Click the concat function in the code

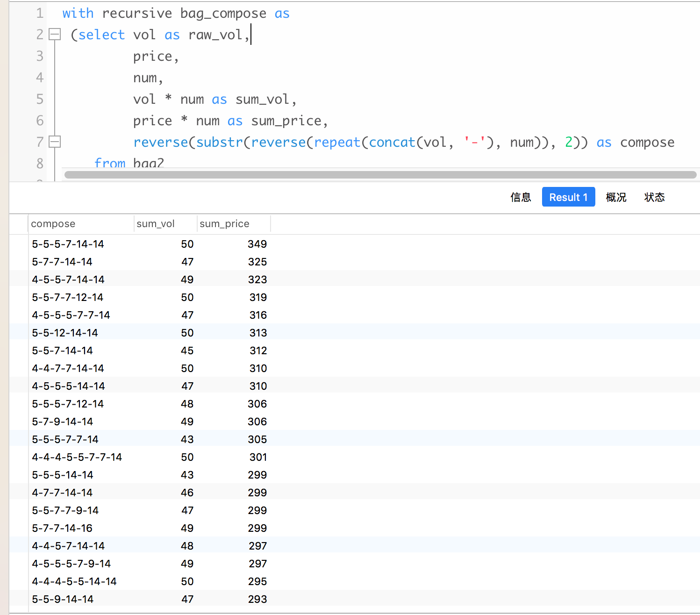[x=392, y=142]
